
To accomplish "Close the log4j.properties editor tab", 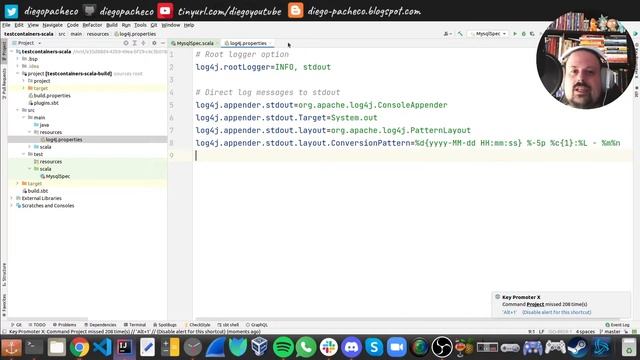I will (x=271, y=43).
